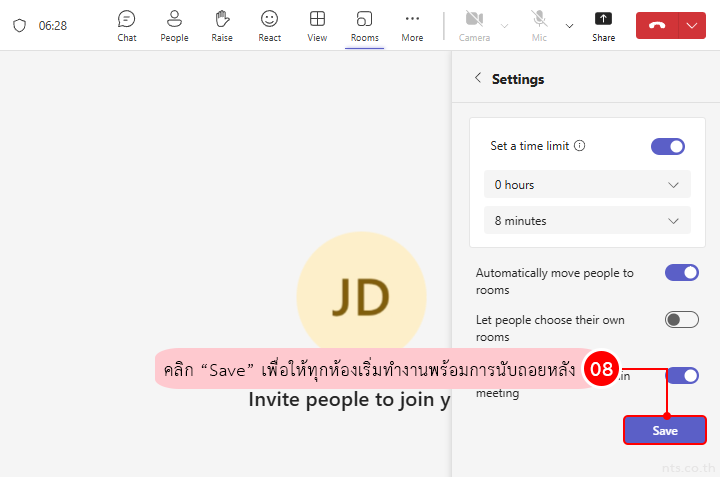The width and height of the screenshot is (720, 477).
Task: Open the Mic options chevron
Action: [x=569, y=26]
